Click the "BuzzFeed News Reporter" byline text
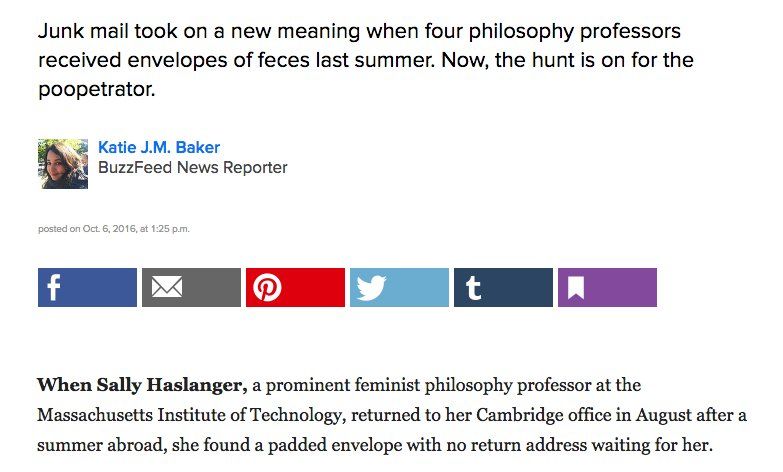Screen dimensions: 783x472 coord(192,168)
